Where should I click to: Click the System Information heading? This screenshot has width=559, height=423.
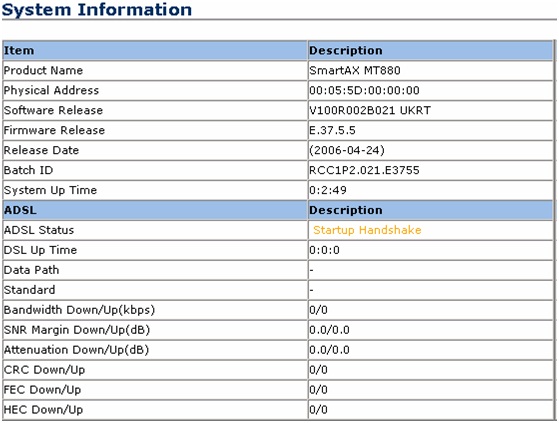coord(97,10)
